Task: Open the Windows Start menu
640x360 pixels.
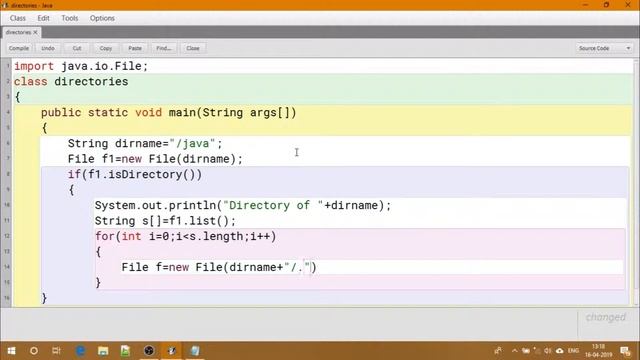Action: tap(11, 351)
